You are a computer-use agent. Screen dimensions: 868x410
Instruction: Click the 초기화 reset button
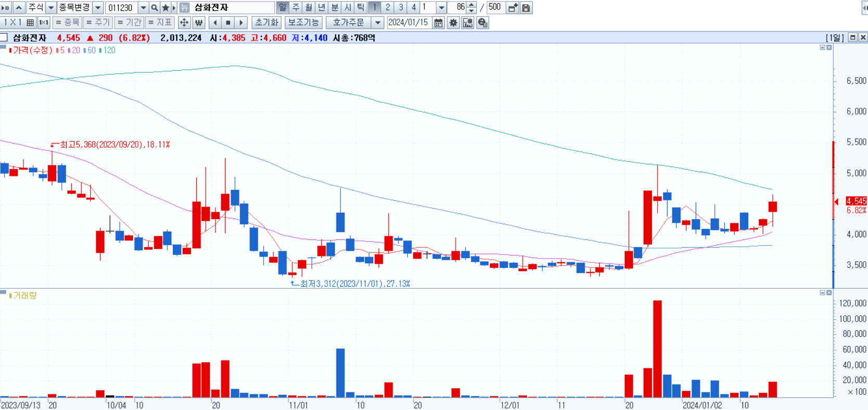(x=267, y=22)
